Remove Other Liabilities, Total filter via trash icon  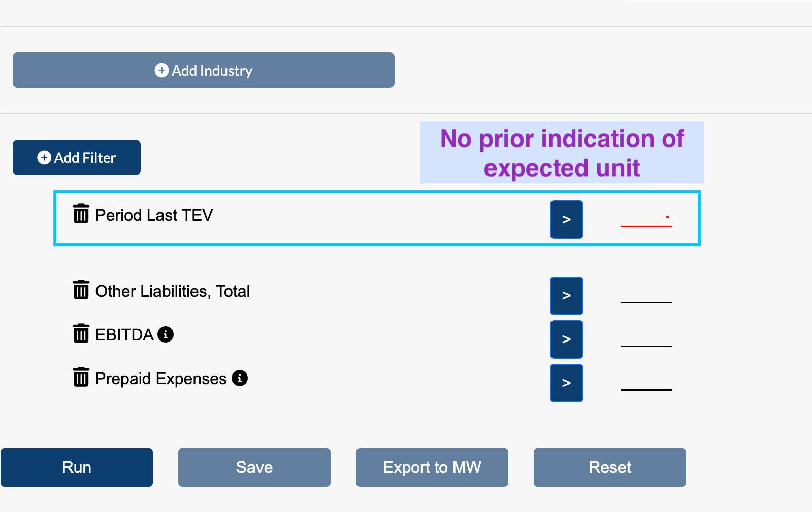point(81,290)
